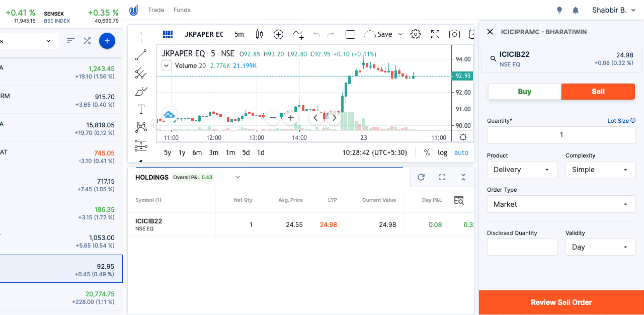
Task: Open the 5m interval selector
Action: (x=239, y=34)
